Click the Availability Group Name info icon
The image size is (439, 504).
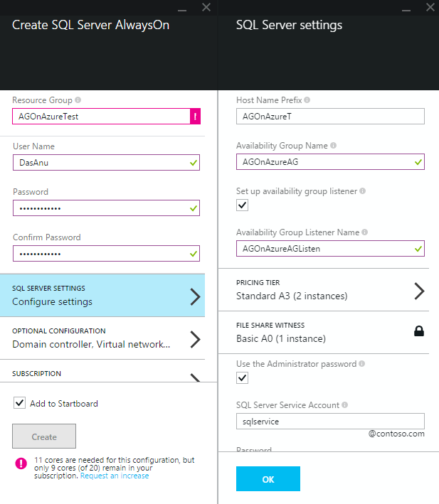point(334,146)
